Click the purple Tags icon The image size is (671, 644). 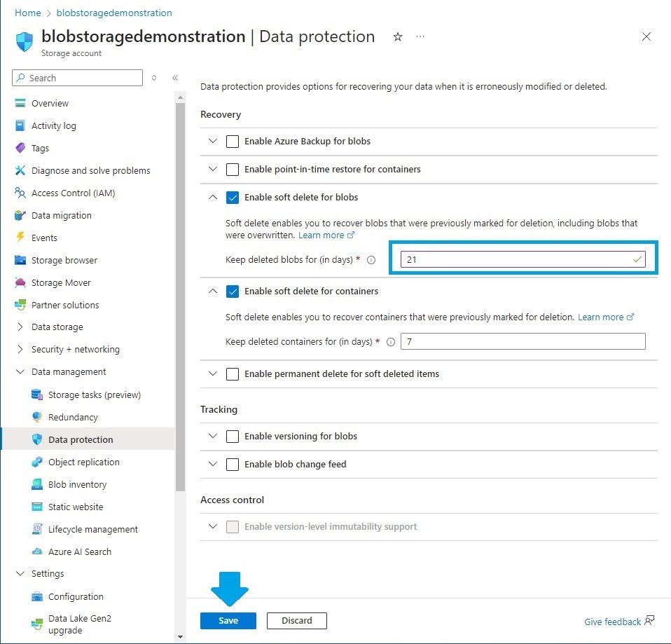[x=20, y=148]
